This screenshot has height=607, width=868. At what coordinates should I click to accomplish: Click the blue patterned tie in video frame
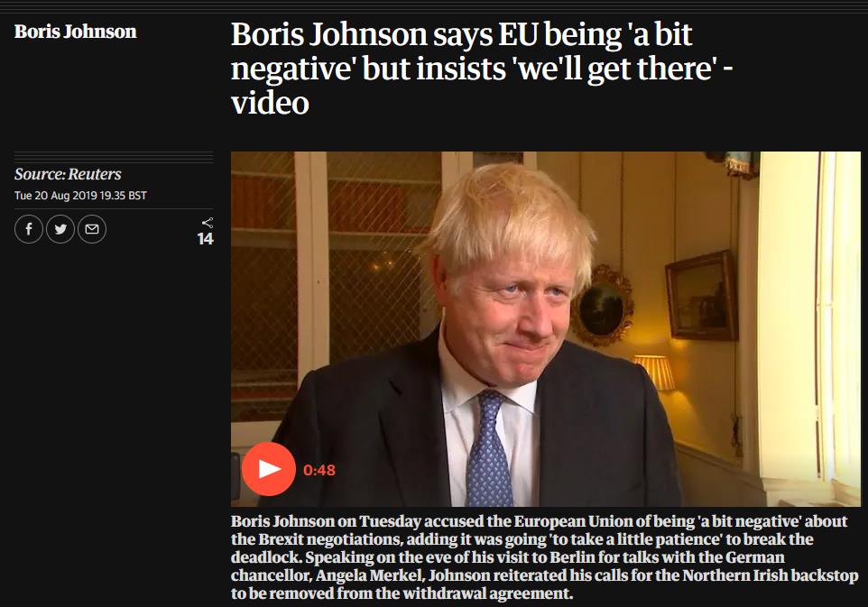click(488, 448)
